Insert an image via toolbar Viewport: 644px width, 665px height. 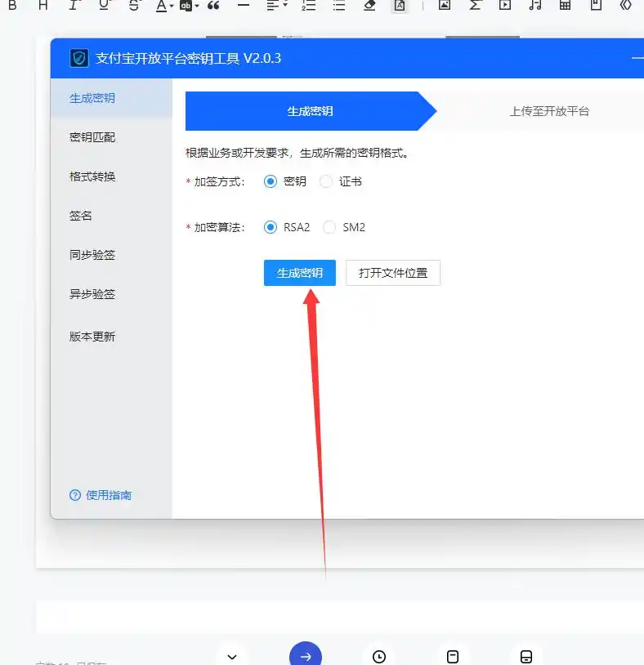pos(445,6)
